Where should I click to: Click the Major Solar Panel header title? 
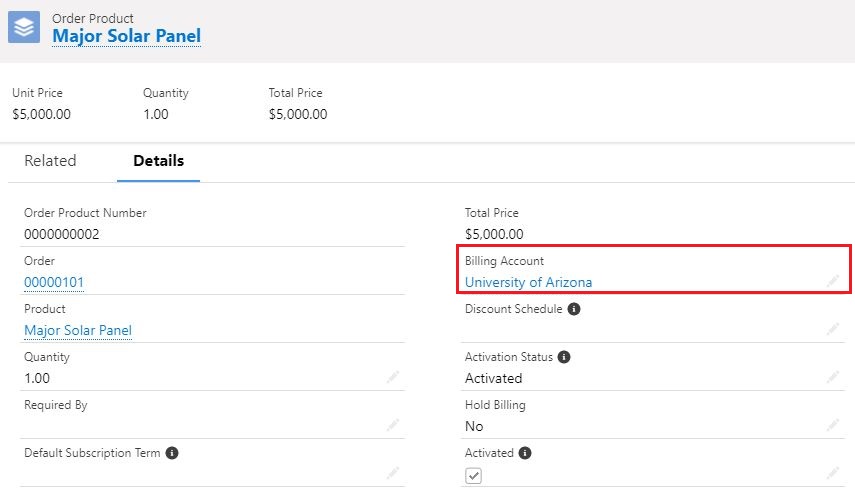(x=127, y=36)
